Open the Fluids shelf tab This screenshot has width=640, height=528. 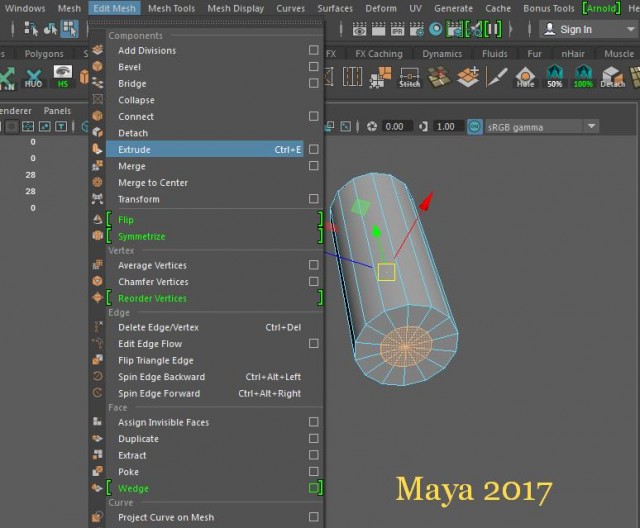494,54
